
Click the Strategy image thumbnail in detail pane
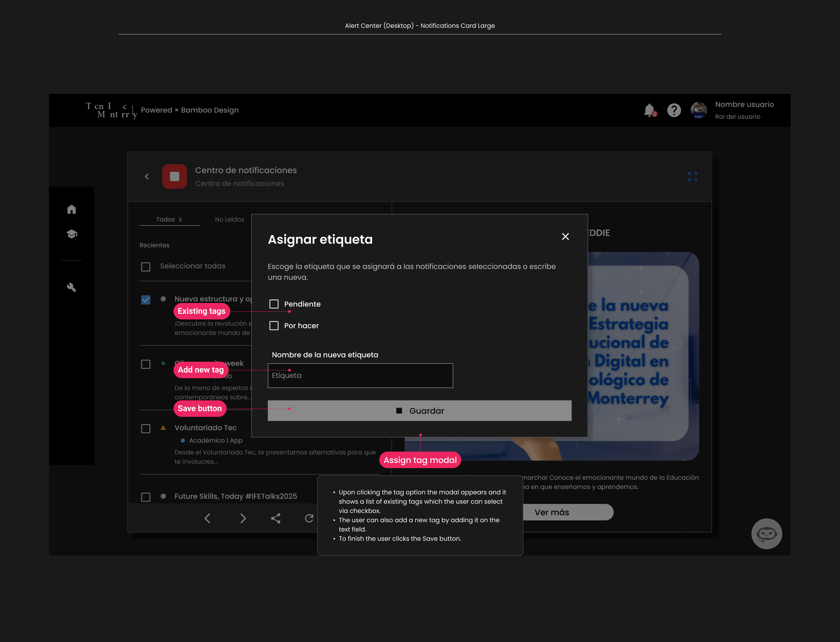click(x=643, y=356)
